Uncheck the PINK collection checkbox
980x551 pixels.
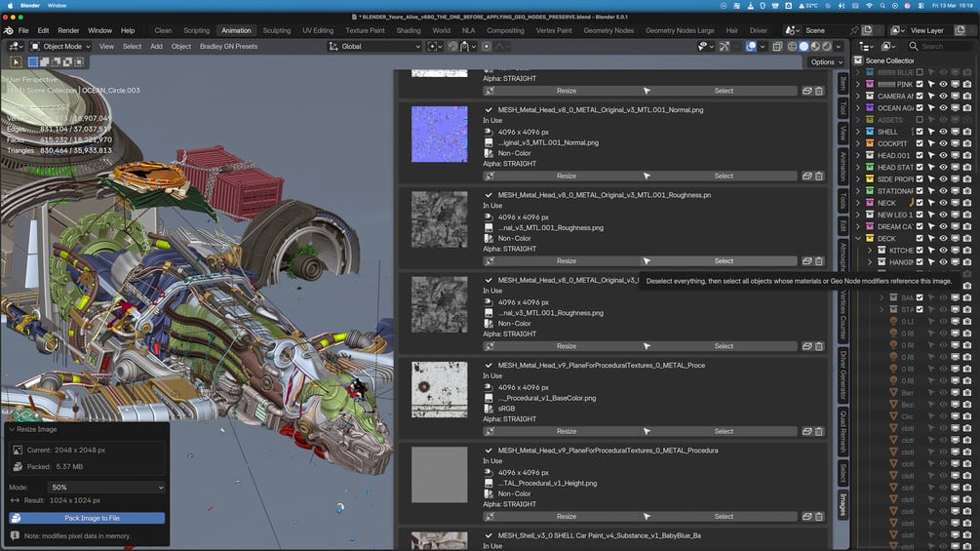click(920, 84)
